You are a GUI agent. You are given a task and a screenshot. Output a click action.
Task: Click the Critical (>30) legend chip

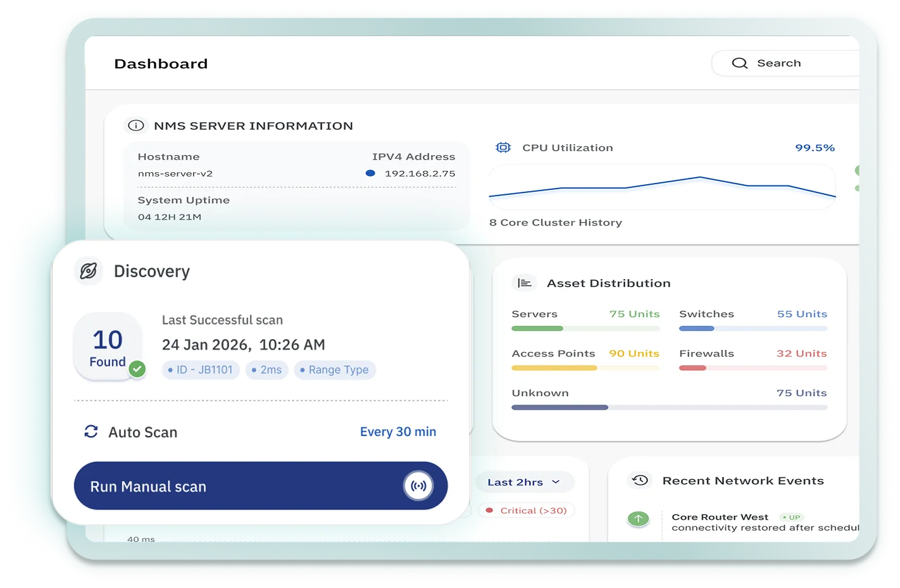pos(527,511)
